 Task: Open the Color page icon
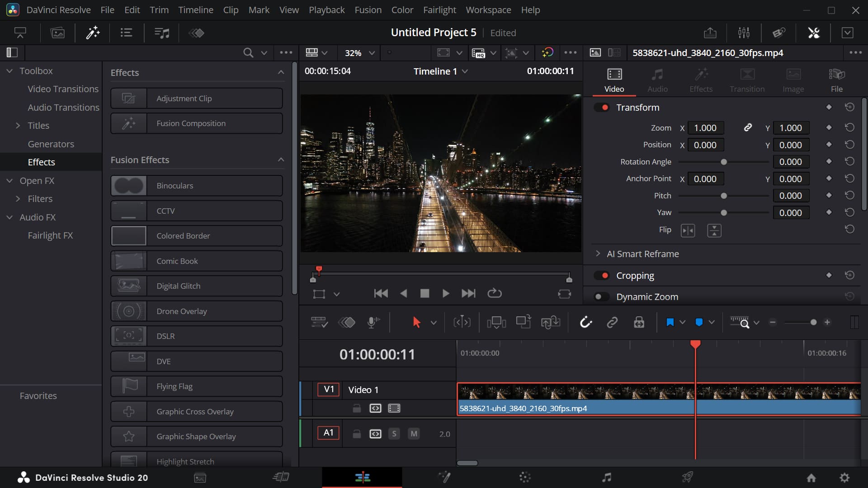tap(525, 477)
